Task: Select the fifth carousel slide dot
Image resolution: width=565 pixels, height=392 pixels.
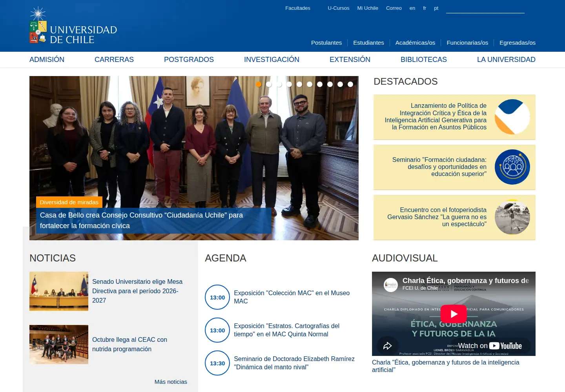Action: [299, 84]
